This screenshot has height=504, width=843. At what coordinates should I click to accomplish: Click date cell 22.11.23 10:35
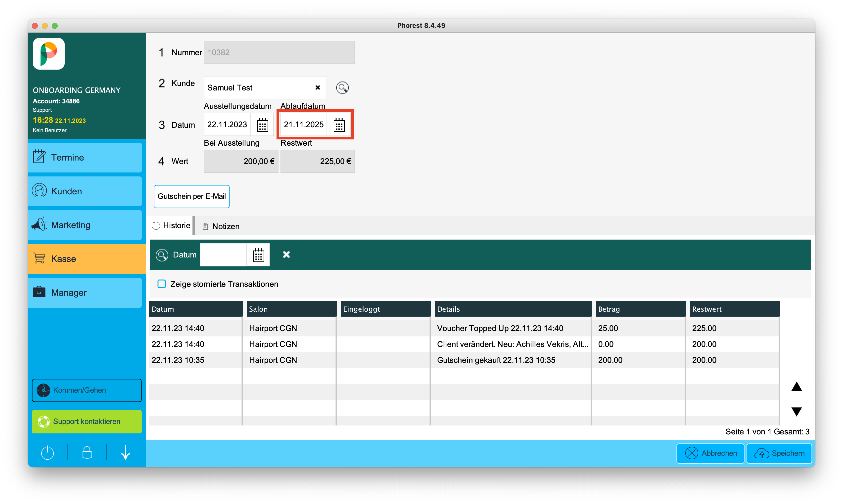point(178,360)
